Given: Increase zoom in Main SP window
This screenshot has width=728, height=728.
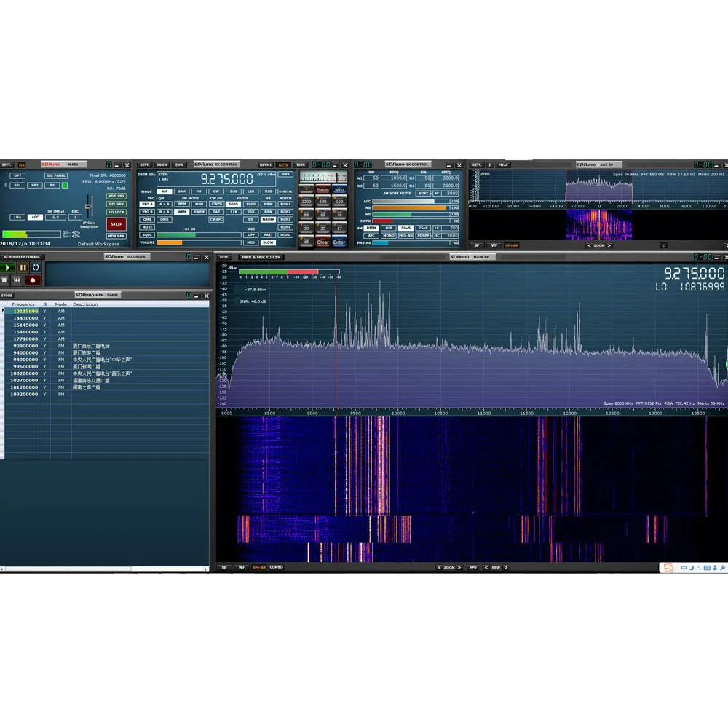Looking at the screenshot, I should [459, 567].
